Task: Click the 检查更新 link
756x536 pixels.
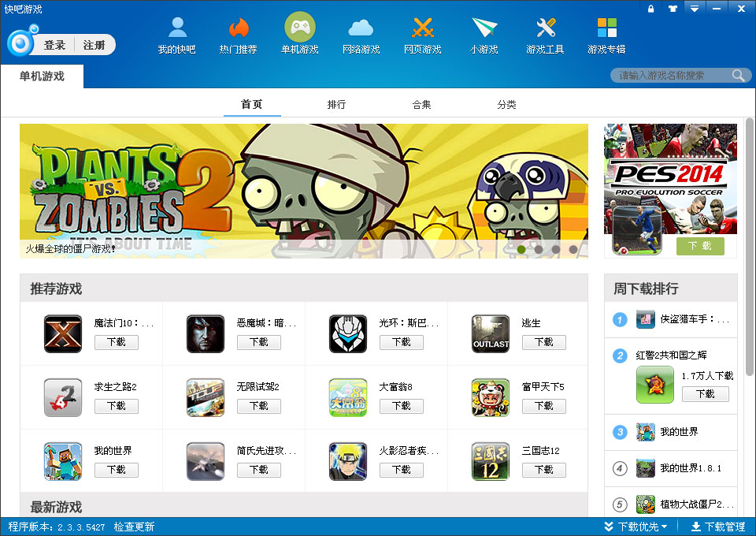Action: (x=134, y=527)
